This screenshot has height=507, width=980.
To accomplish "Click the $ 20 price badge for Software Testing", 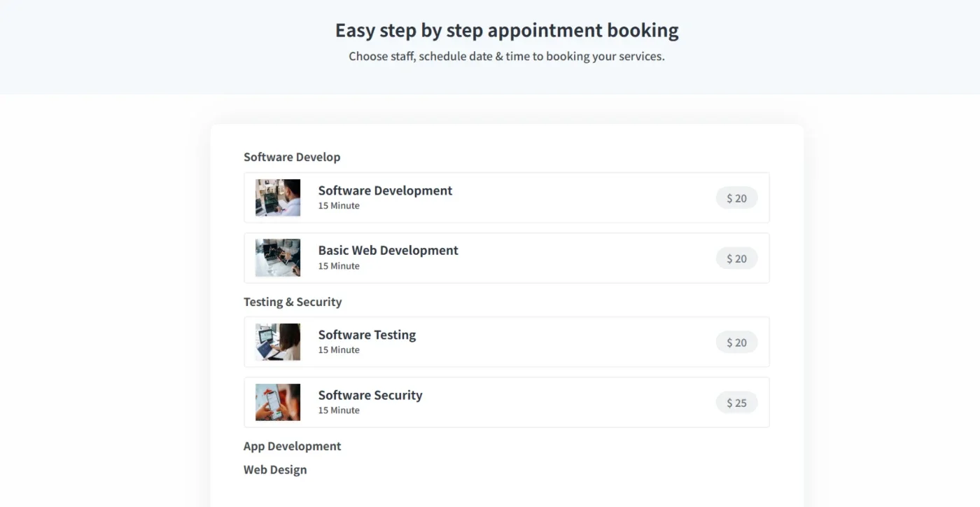I will tap(736, 342).
